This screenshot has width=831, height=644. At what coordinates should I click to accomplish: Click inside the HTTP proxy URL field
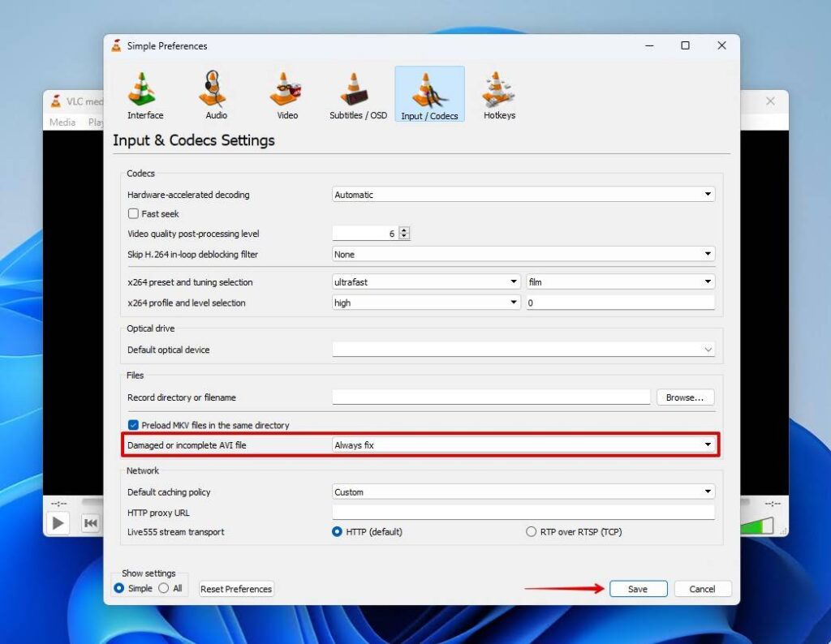pos(523,512)
